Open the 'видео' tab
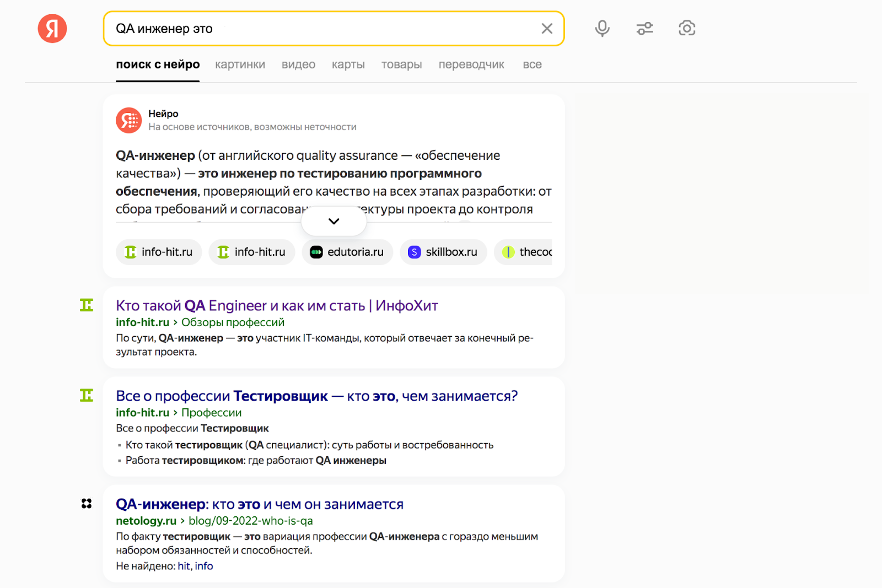This screenshot has width=882, height=588. (298, 64)
